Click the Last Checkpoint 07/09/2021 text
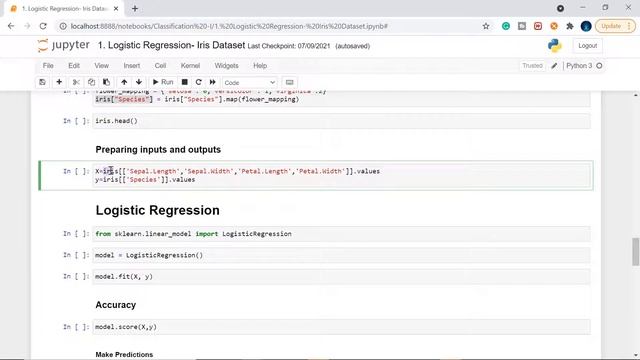 pos(289,46)
